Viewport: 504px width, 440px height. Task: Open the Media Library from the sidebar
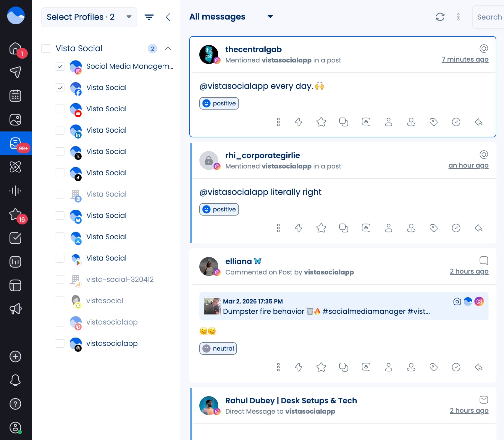15,119
